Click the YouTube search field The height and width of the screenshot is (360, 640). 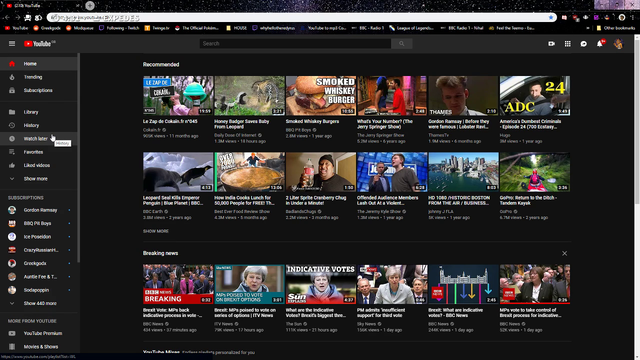click(295, 44)
